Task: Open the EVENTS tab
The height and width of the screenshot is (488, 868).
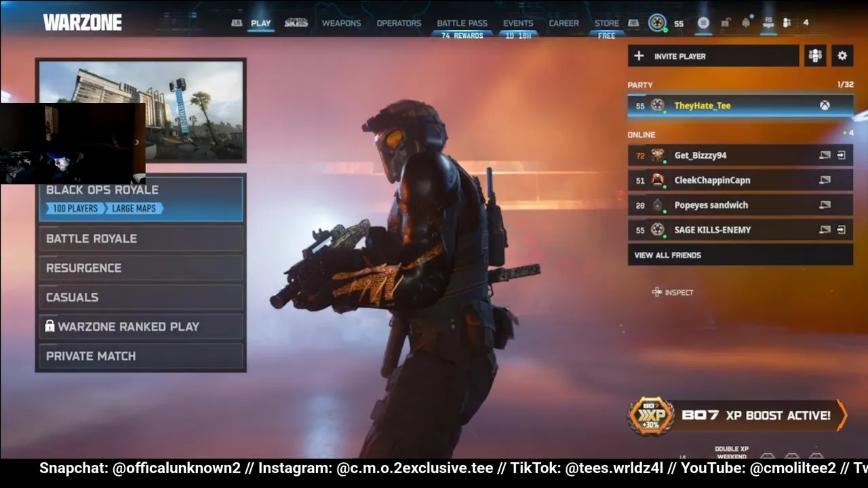Action: click(518, 23)
